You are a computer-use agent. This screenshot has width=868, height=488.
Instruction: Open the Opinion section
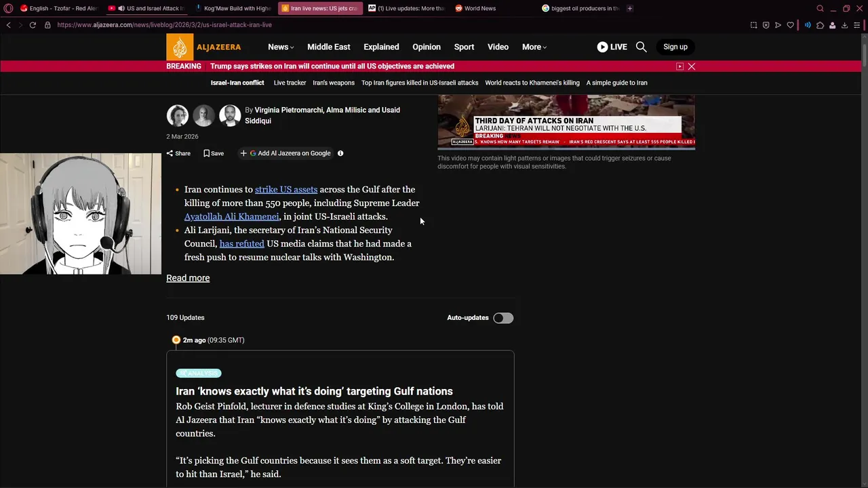click(427, 47)
